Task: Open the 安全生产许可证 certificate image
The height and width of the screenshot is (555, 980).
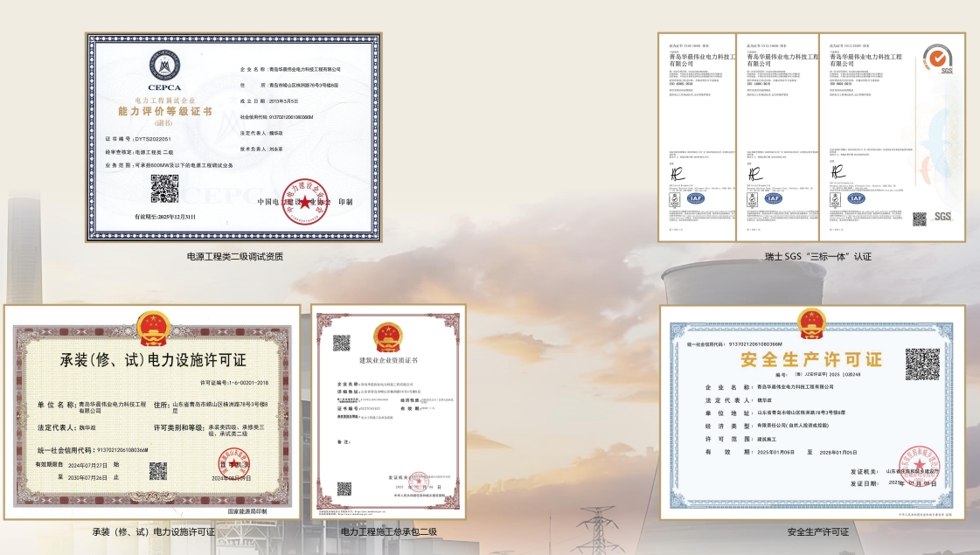Action: click(812, 413)
